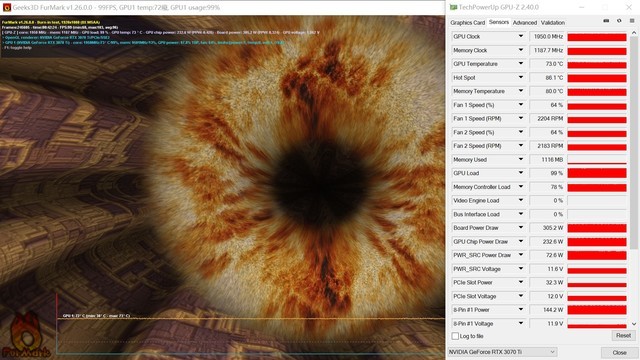Expand the Fan 1 Speed (RPM) dropdown
The width and height of the screenshot is (640, 360).
coord(521,118)
